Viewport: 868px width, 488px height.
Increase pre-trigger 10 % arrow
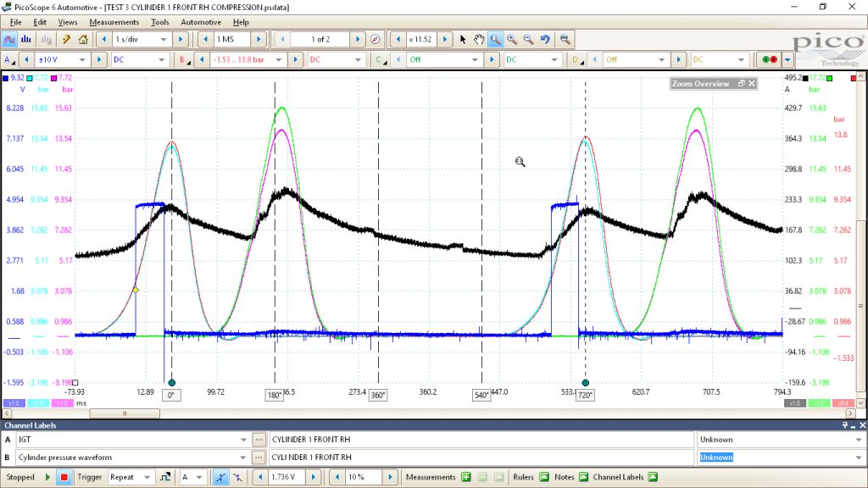click(390, 477)
